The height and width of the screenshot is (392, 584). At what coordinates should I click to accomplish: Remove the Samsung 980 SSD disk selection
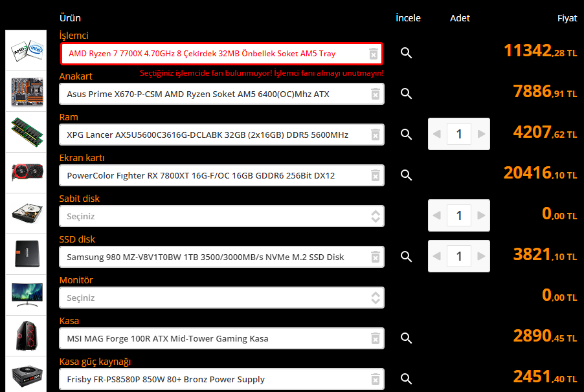coord(376,257)
